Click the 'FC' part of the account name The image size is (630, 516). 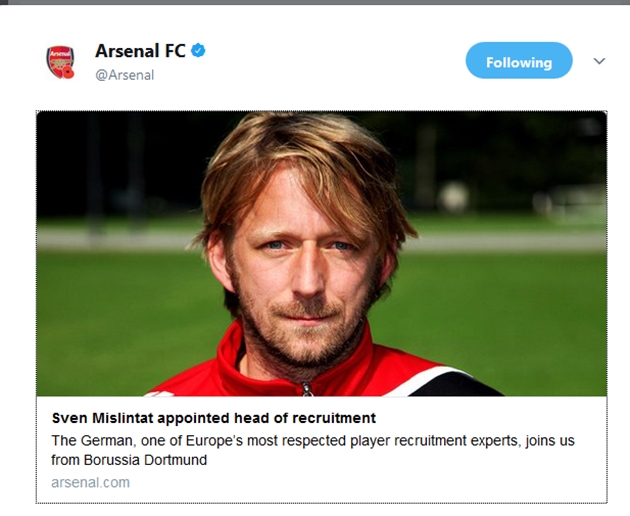click(173, 50)
